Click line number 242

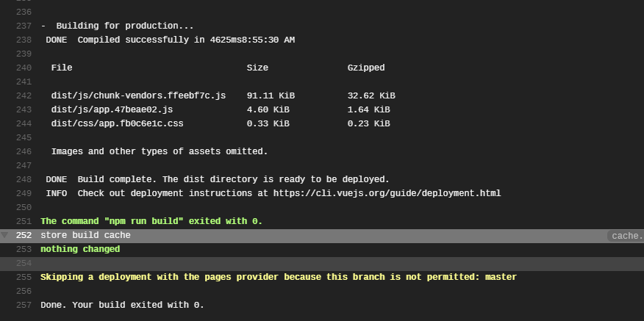click(x=24, y=95)
